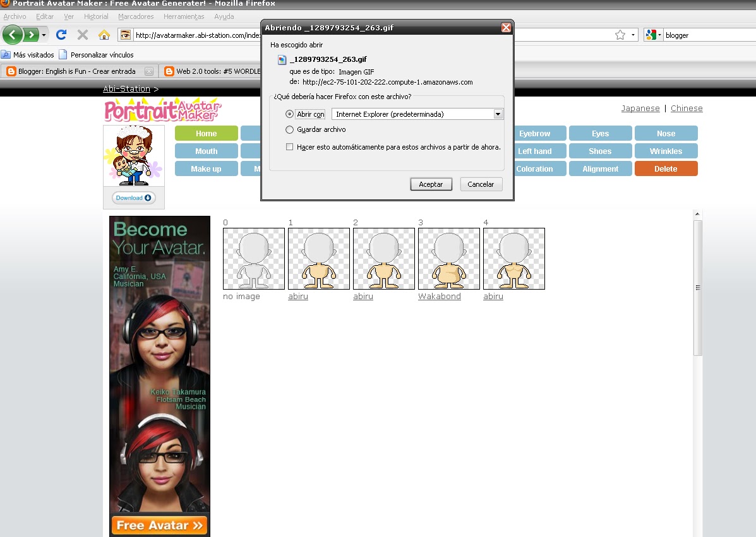Open the Internet Explorer application dropdown
The width and height of the screenshot is (756, 537).
[498, 114]
